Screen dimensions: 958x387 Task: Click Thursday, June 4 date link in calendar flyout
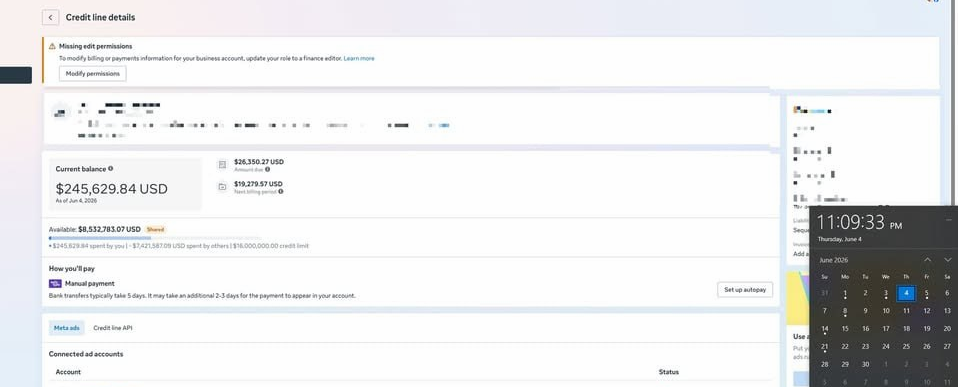click(x=839, y=239)
